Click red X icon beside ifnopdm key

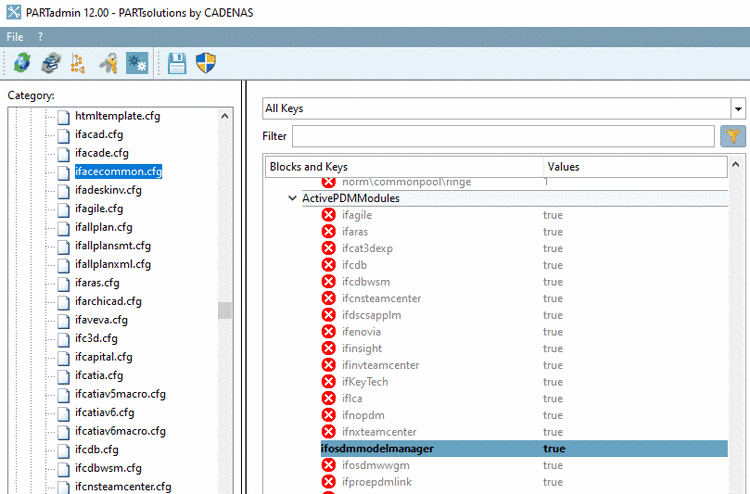329,415
